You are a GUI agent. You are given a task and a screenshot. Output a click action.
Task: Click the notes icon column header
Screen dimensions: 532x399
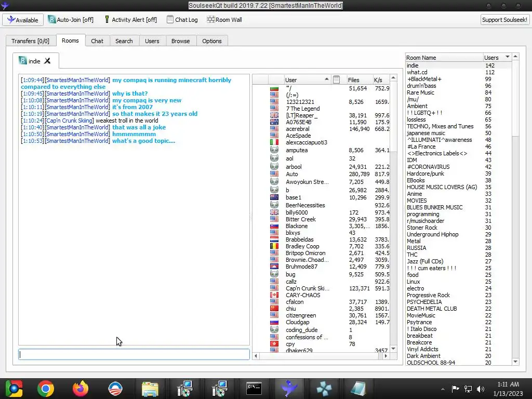(x=336, y=79)
